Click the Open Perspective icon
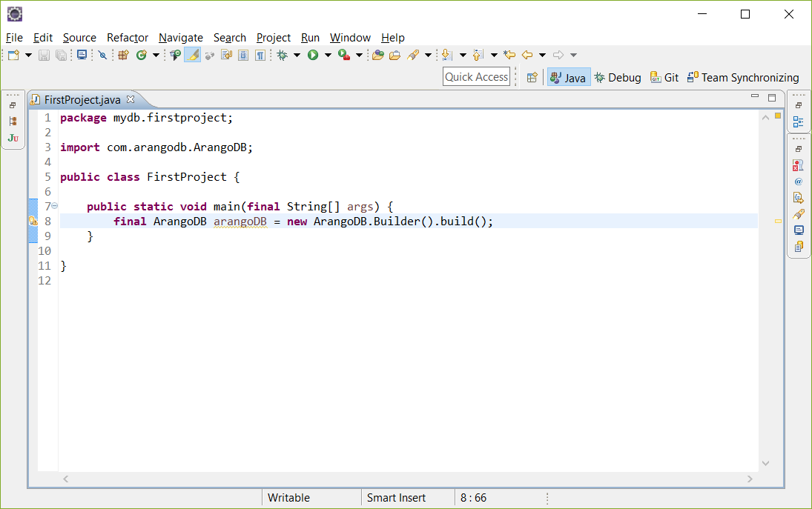This screenshot has width=812, height=509. (x=532, y=78)
